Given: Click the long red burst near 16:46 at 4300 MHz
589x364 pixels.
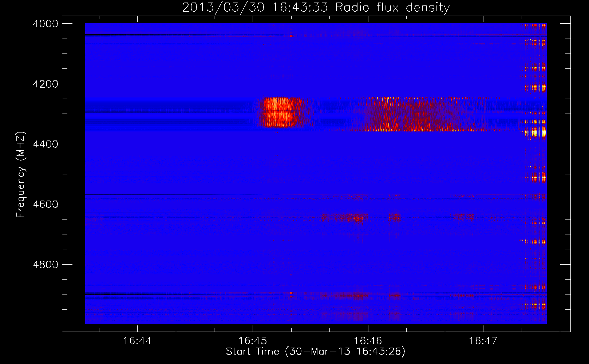Looking at the screenshot, I should [x=419, y=114].
